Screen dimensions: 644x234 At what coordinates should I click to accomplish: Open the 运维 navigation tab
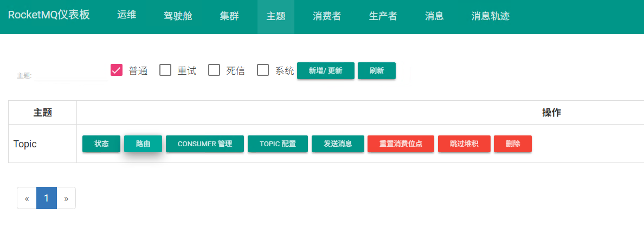(x=126, y=15)
